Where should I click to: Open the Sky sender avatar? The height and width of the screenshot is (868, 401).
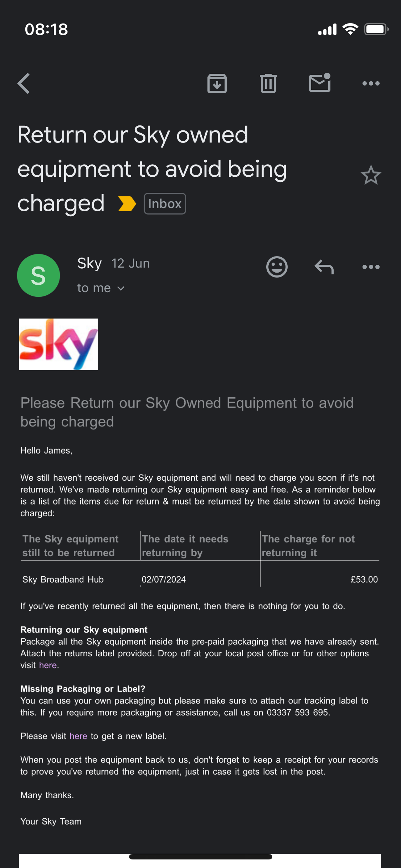pyautogui.click(x=38, y=275)
